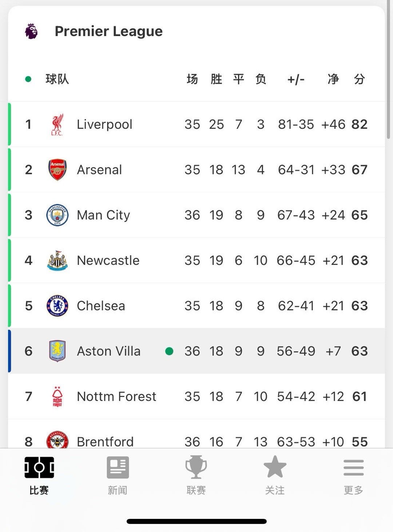Click the Premier League title link
The height and width of the screenshot is (532, 393).
[x=108, y=31]
